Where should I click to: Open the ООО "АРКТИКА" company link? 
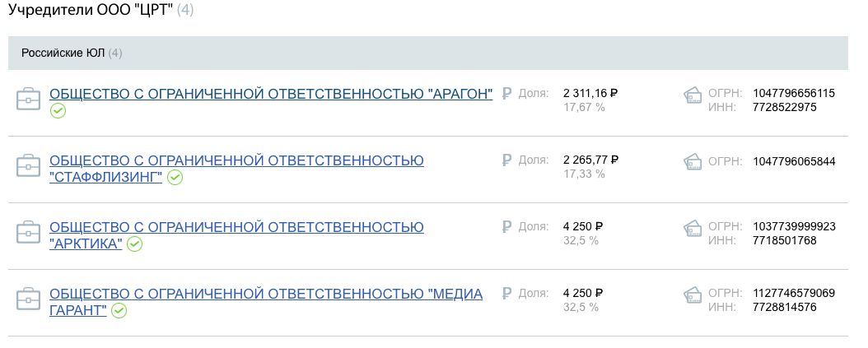[236, 227]
